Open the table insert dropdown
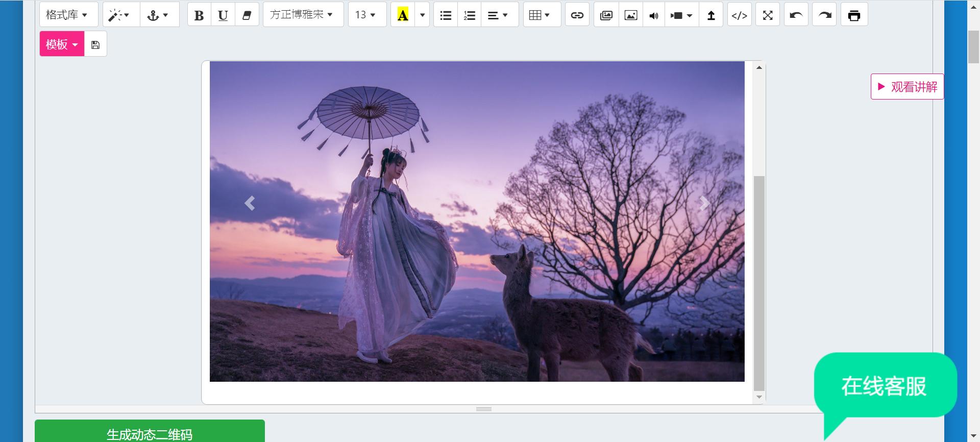The height and width of the screenshot is (442, 980). point(541,15)
